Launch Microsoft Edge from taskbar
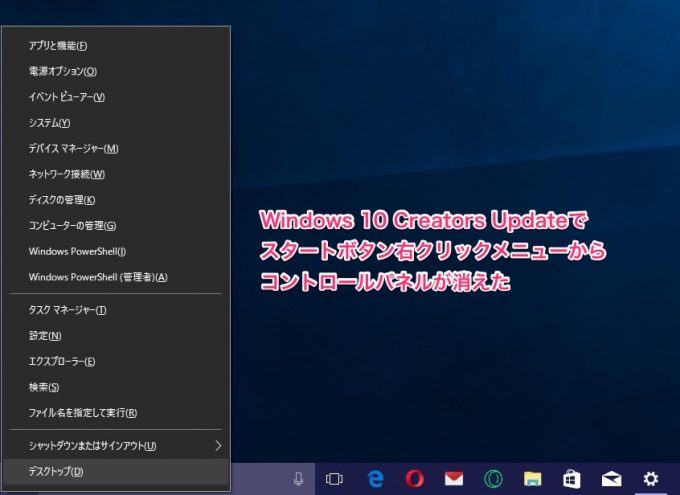The image size is (680, 495). click(375, 479)
